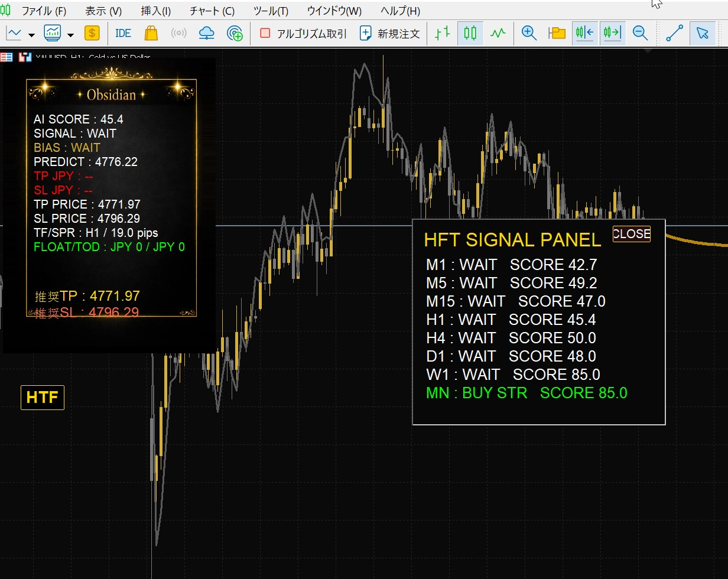The width and height of the screenshot is (728, 579).
Task: Zoom out on the chart
Action: click(640, 33)
